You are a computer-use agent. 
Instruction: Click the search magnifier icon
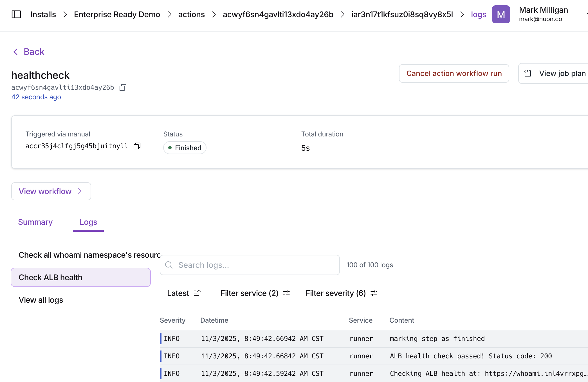pyautogui.click(x=169, y=265)
